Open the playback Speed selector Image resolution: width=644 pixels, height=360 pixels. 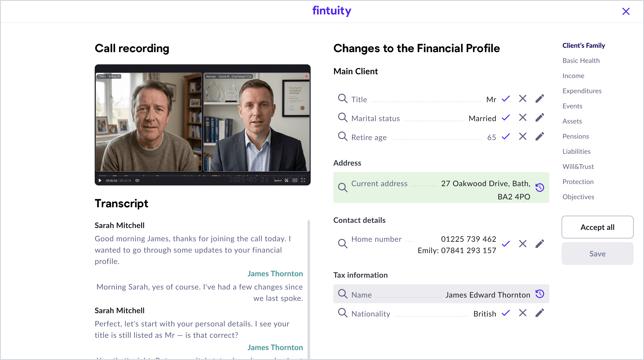click(277, 181)
